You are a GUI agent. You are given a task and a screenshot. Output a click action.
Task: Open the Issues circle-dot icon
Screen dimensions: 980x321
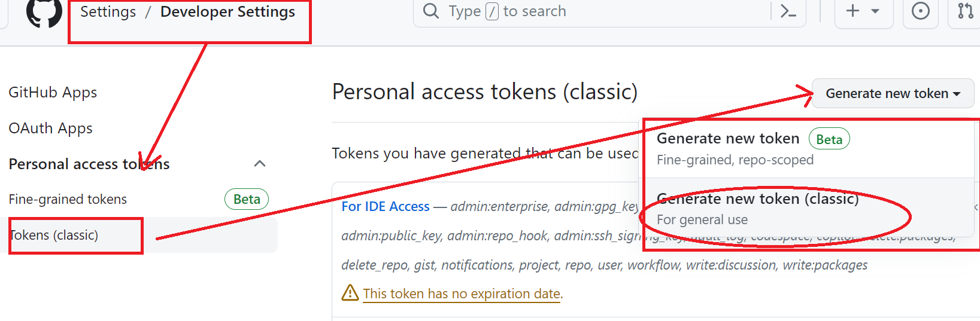coord(920,11)
